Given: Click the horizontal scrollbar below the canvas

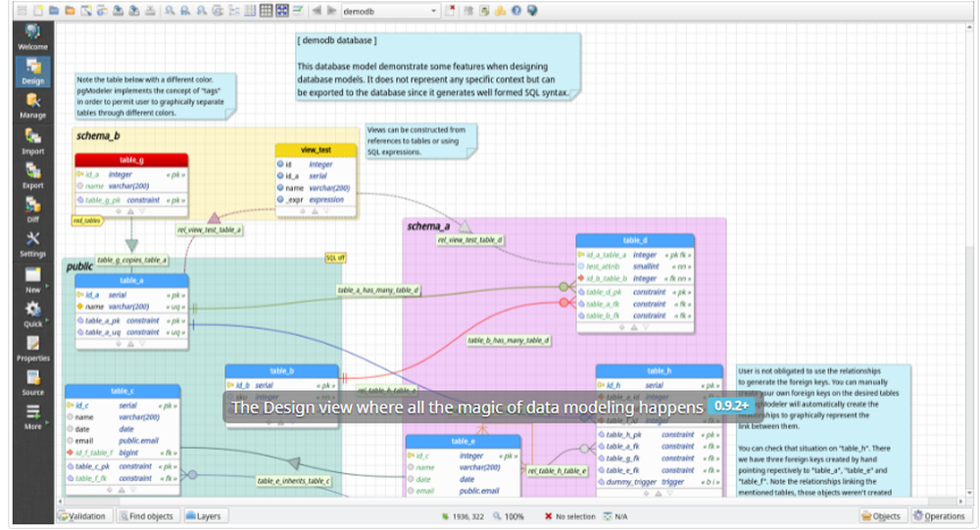Looking at the screenshot, I should (x=511, y=502).
